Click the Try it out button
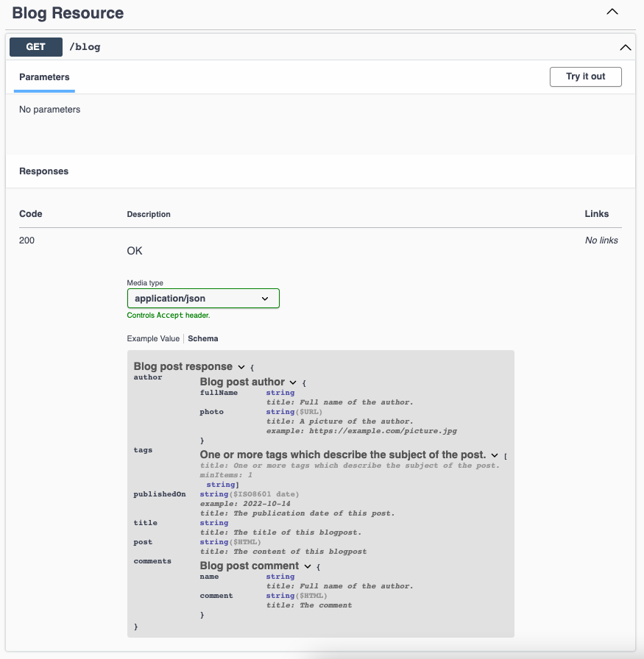This screenshot has height=659, width=644. (x=585, y=76)
